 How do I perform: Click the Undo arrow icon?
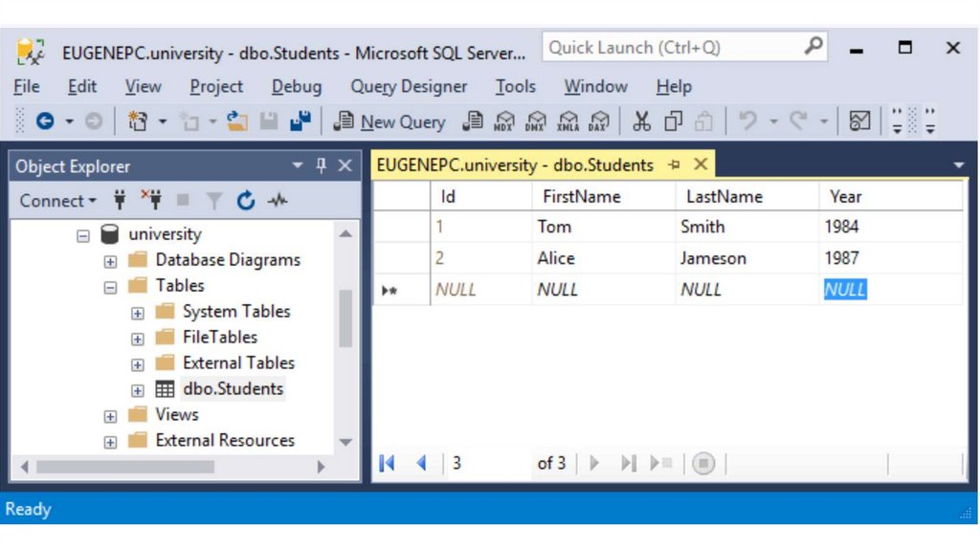click(747, 120)
